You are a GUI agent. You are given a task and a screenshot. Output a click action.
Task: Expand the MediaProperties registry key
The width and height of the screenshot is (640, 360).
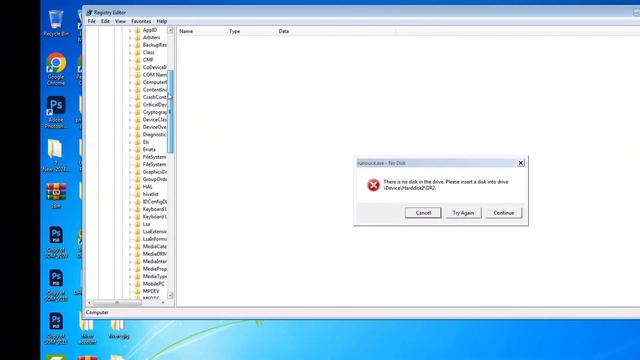131,269
